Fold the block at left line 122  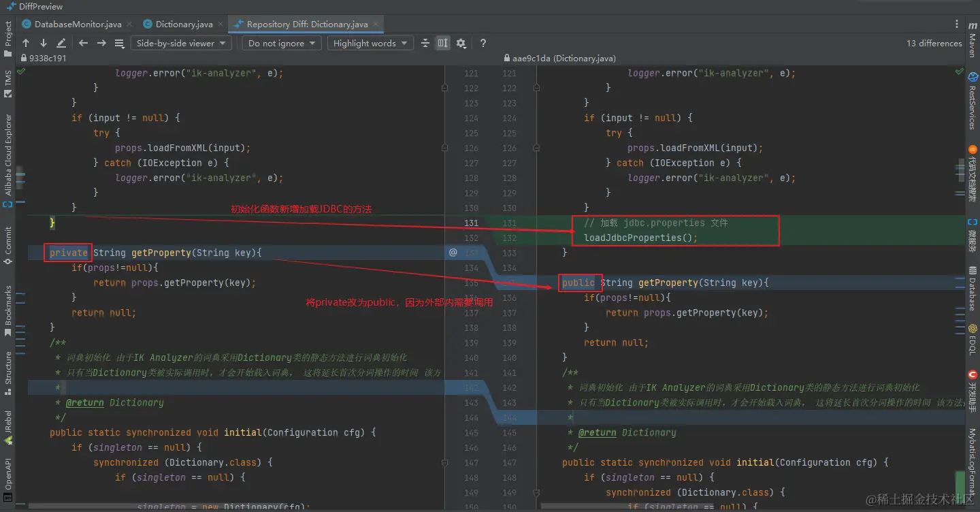pos(444,88)
